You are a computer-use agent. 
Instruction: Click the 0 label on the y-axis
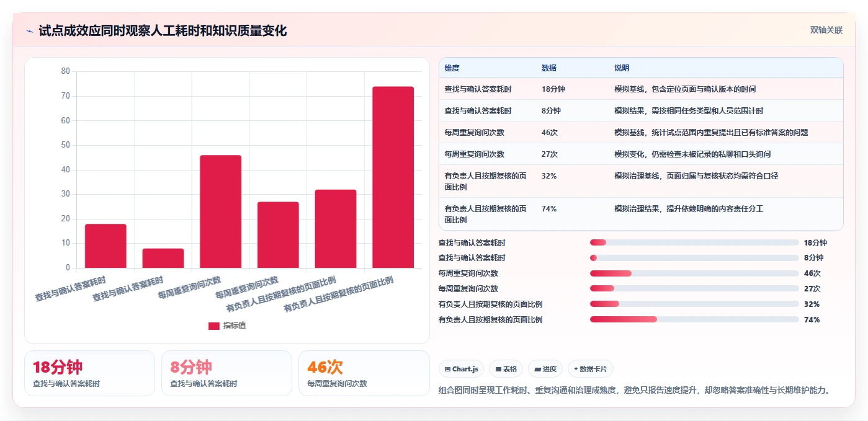(x=68, y=268)
